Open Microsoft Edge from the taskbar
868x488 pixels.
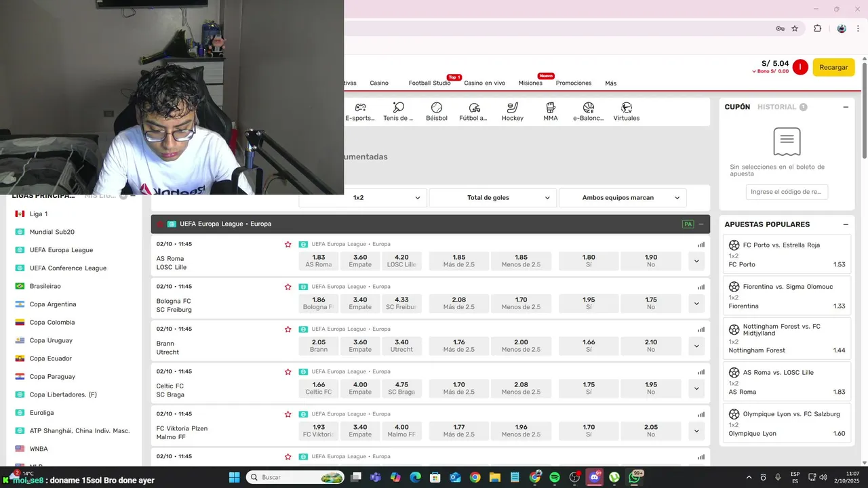pos(415,477)
